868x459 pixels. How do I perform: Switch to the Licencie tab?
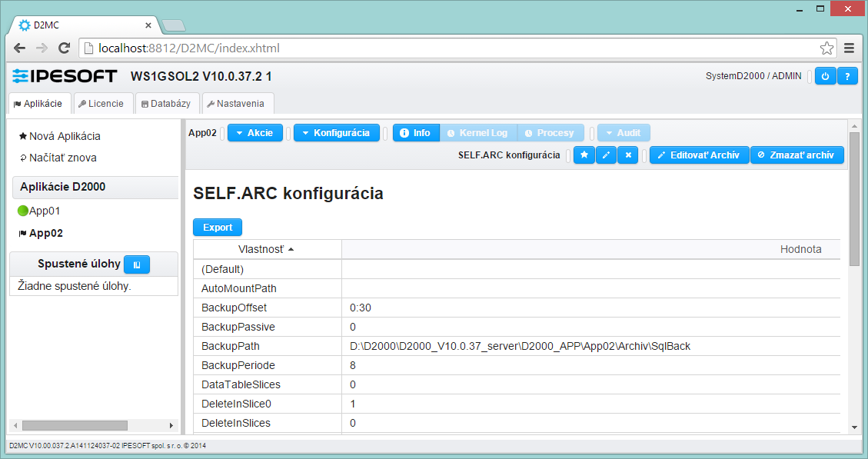101,104
